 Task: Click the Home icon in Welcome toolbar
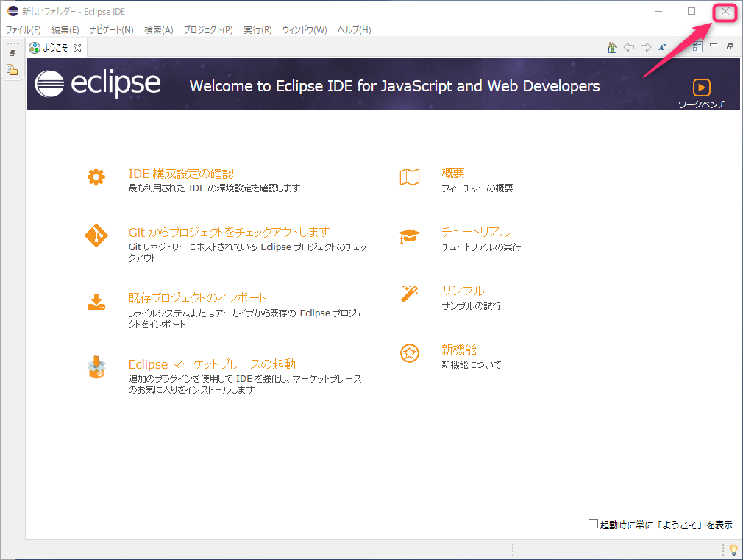click(x=612, y=47)
